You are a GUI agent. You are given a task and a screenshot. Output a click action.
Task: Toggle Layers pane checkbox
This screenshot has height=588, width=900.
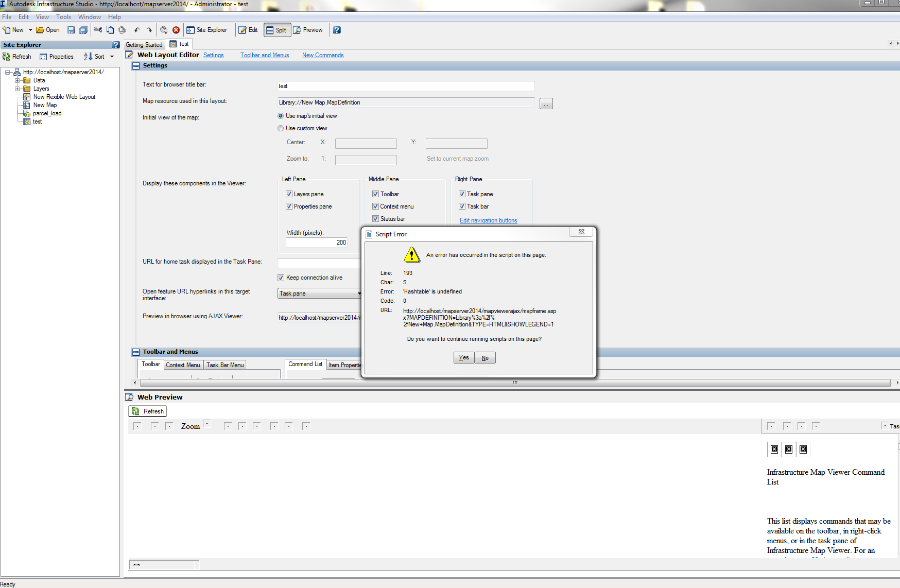pos(289,194)
